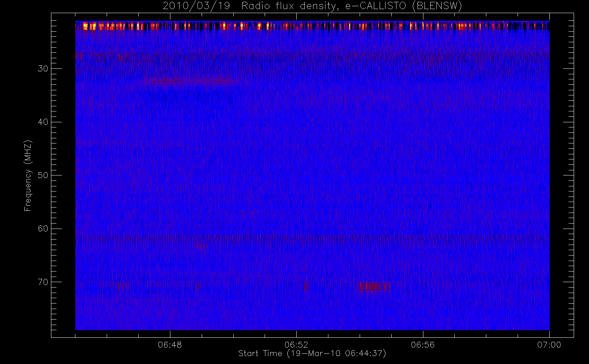This screenshot has width=589, height=364.
Task: Click the 06:52 time tick label
Action: (x=296, y=345)
